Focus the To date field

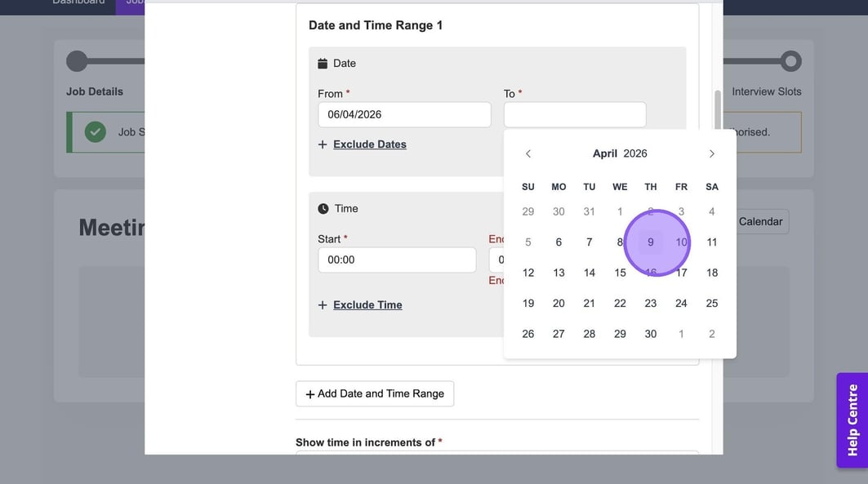tap(574, 114)
